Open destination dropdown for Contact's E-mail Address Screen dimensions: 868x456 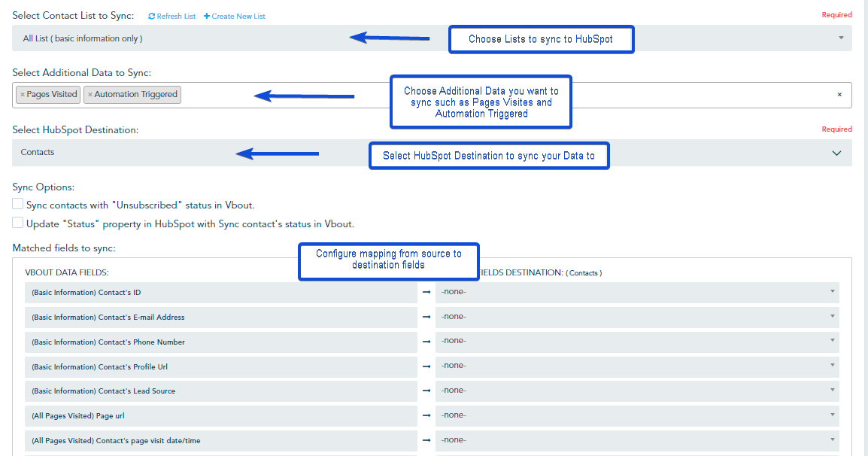(x=637, y=317)
